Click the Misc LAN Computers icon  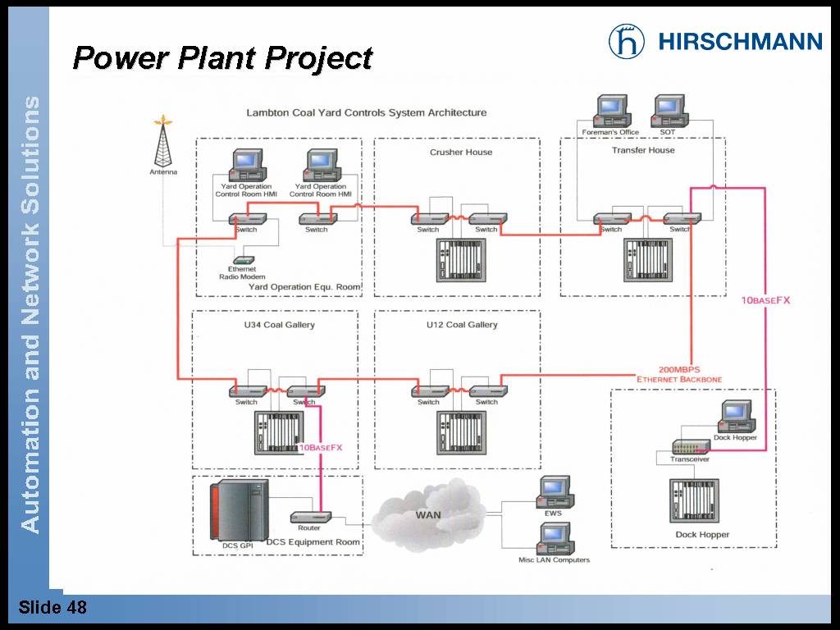[x=553, y=539]
